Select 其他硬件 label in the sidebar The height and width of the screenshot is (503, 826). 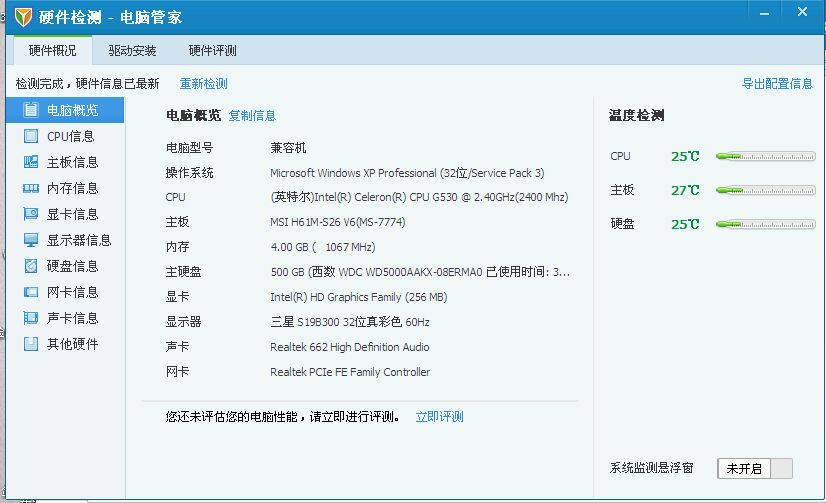click(x=73, y=344)
